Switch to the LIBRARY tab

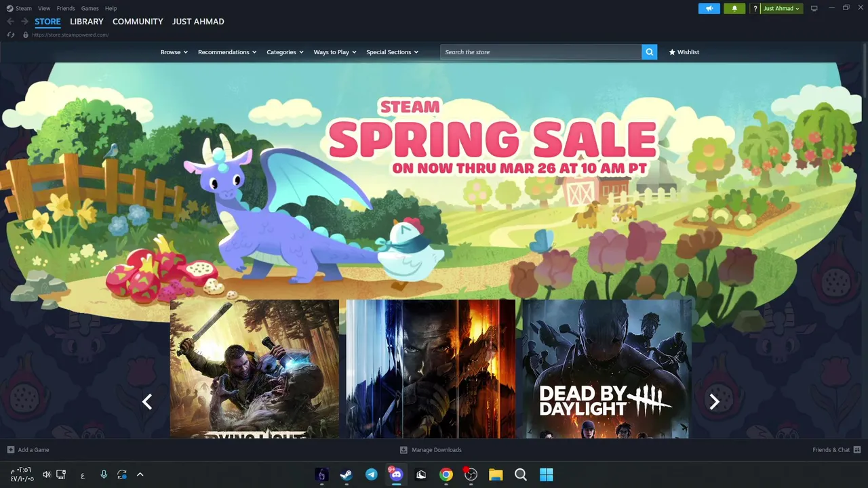tap(87, 22)
